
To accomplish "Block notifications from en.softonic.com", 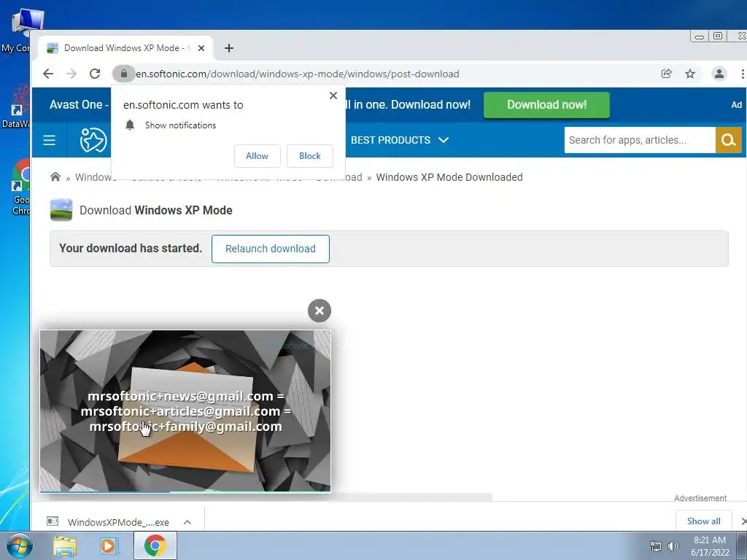I will coord(309,156).
